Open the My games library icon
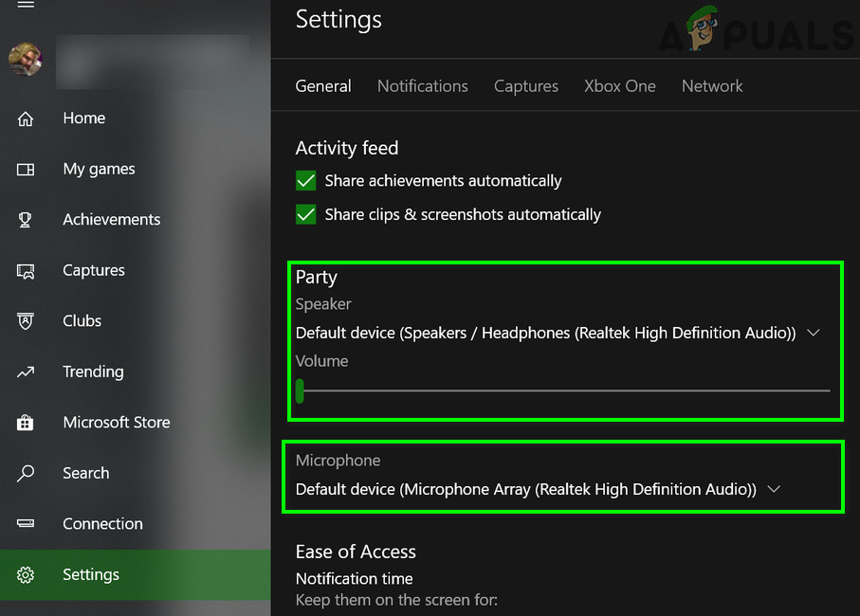 click(26, 170)
